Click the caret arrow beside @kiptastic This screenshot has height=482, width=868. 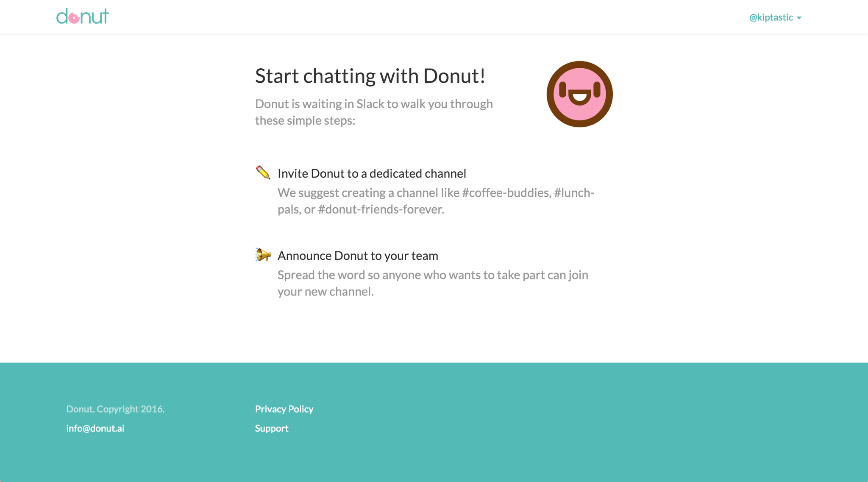point(799,18)
